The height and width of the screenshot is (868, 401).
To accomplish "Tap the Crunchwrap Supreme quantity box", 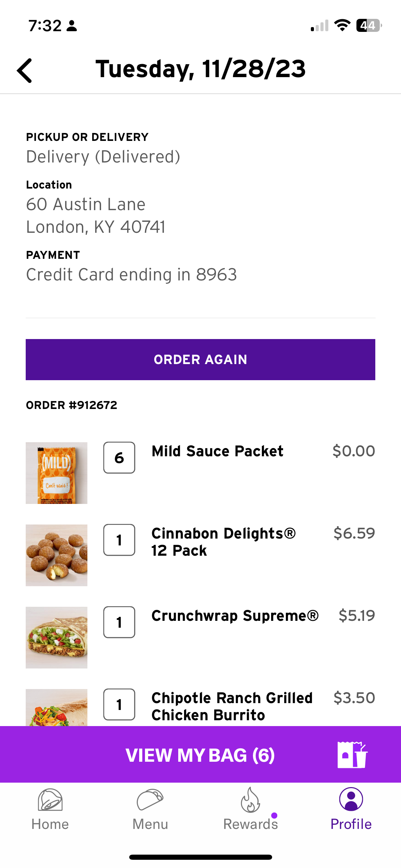I will click(119, 622).
